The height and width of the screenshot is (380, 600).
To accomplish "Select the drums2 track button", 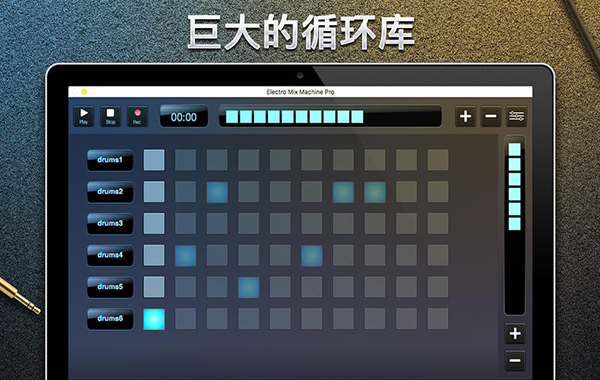I will [110, 192].
